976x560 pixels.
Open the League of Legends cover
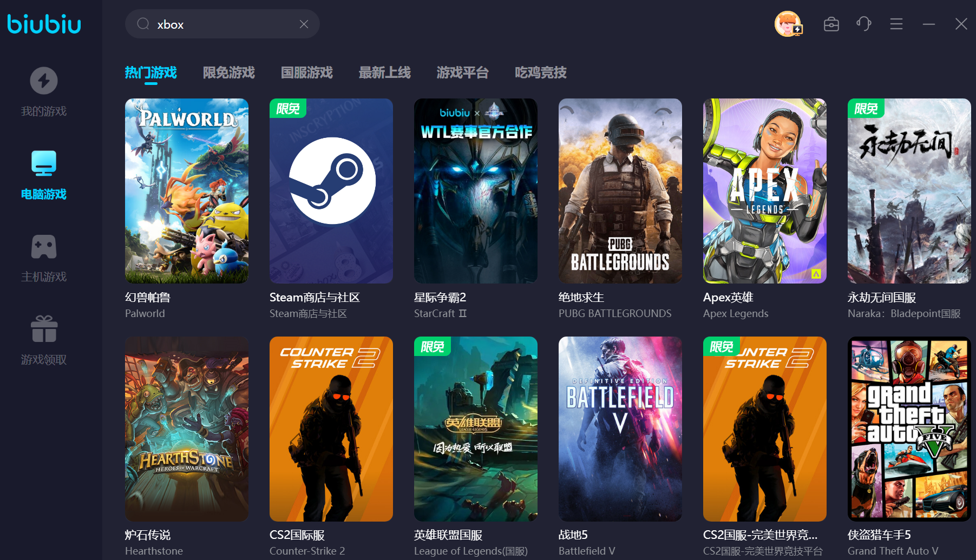[476, 429]
